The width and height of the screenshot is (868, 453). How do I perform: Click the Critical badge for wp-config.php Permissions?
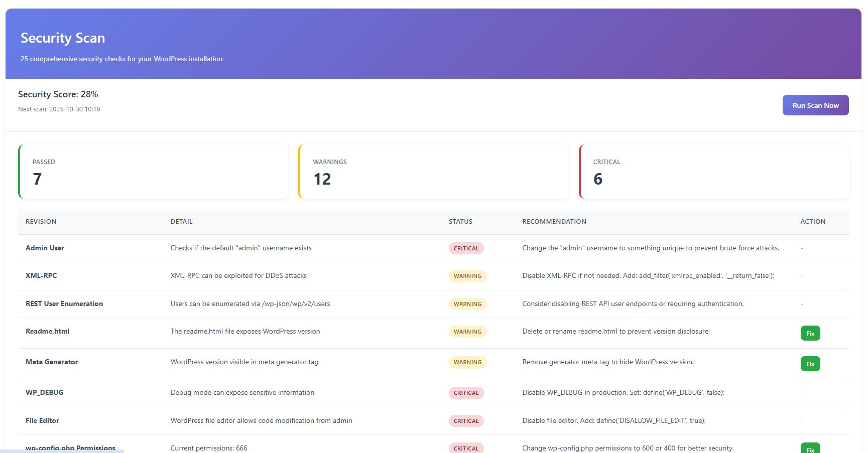pos(466,448)
